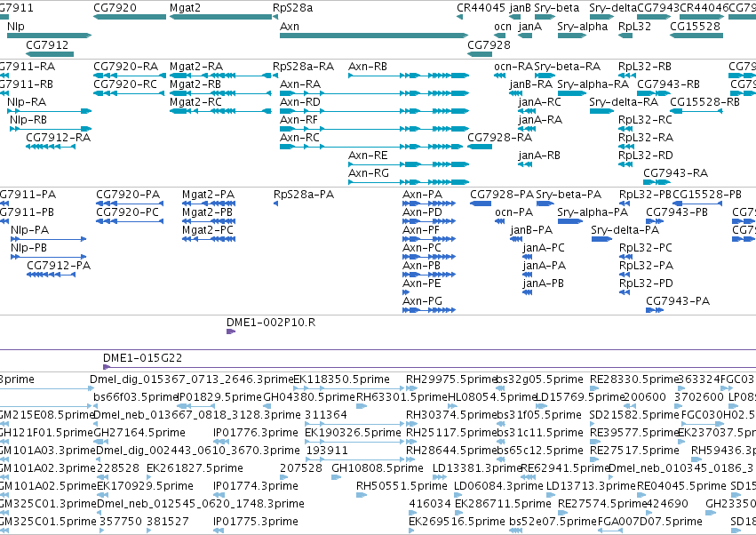Select the Mgat2 gene label

click(x=185, y=8)
